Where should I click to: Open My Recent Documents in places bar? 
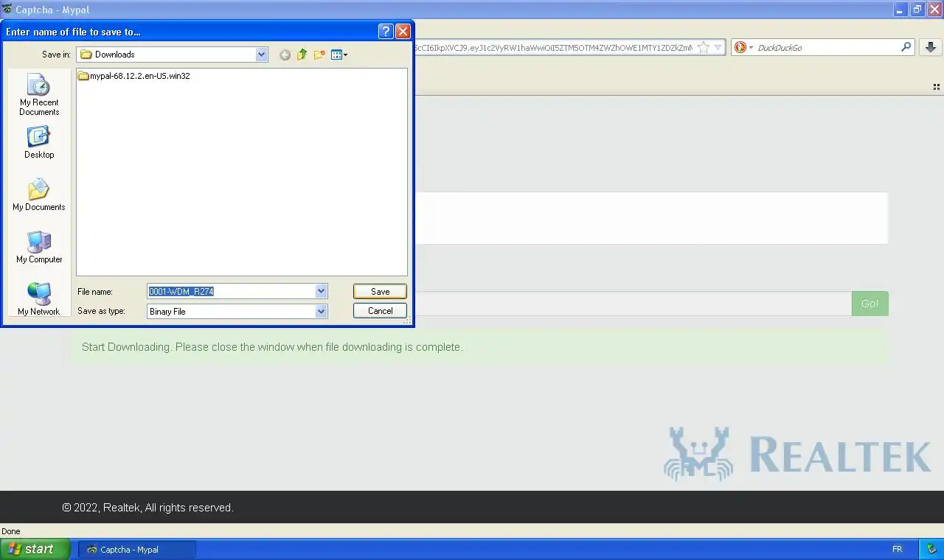click(39, 95)
